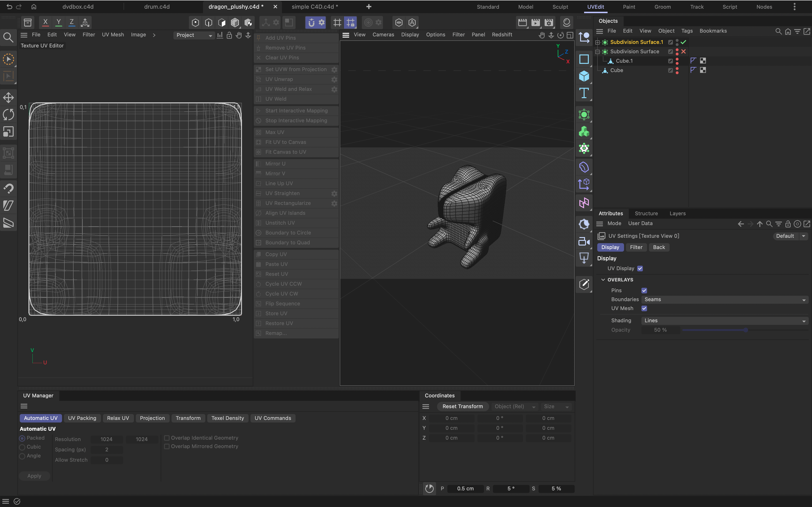Select the Cubic radio button
Screen dimensions: 812x507
click(23, 447)
